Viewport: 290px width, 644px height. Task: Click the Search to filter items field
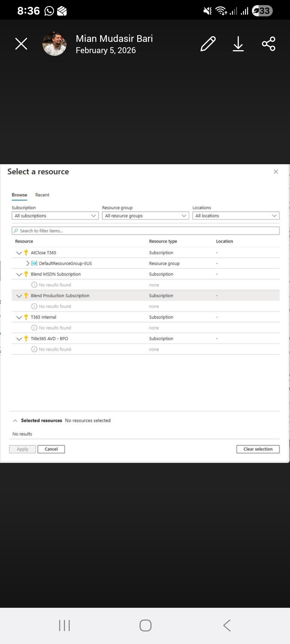click(x=146, y=231)
